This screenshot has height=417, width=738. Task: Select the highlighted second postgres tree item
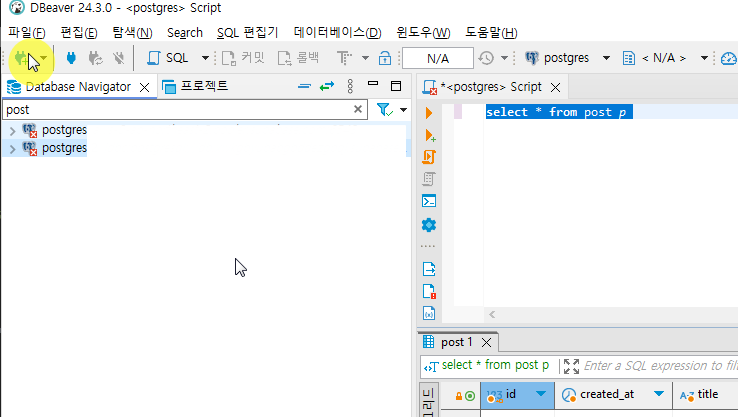pos(64,148)
